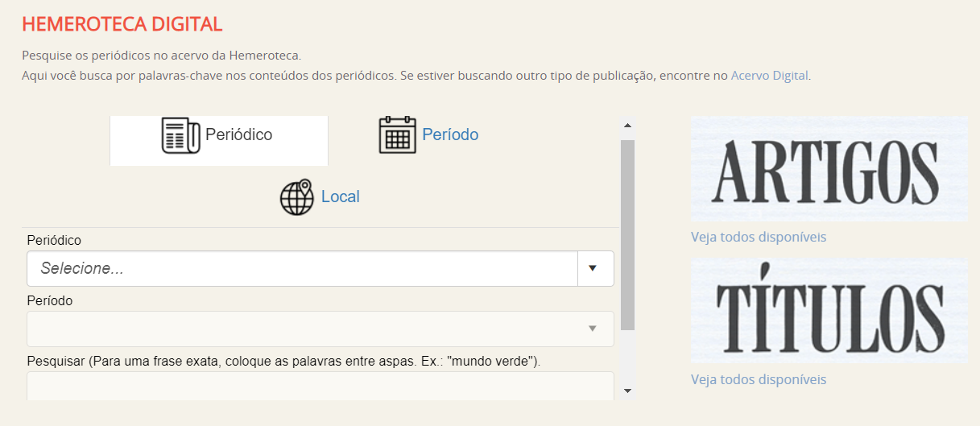Expand the Período field's gray arrow
The width and height of the screenshot is (980, 426).
pos(593,329)
